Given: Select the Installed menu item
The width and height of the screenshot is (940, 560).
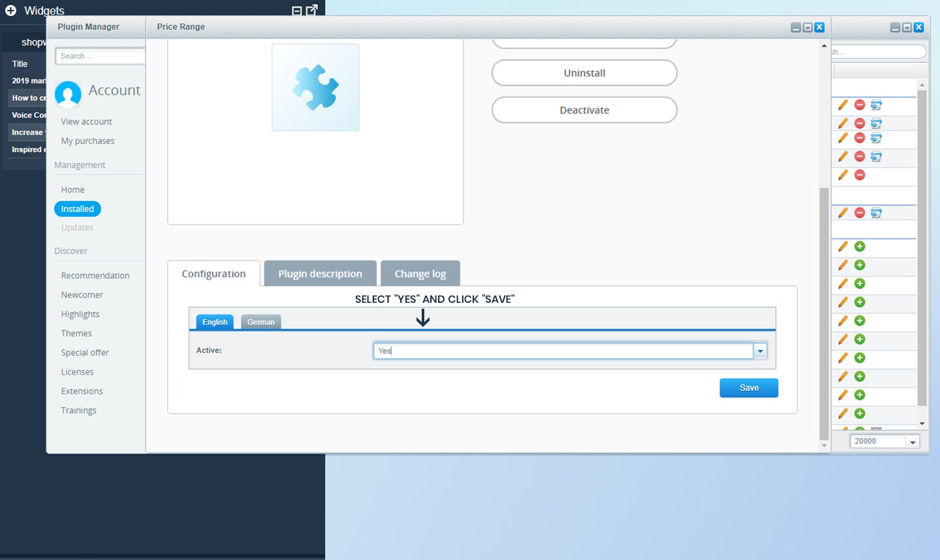Looking at the screenshot, I should (x=78, y=209).
